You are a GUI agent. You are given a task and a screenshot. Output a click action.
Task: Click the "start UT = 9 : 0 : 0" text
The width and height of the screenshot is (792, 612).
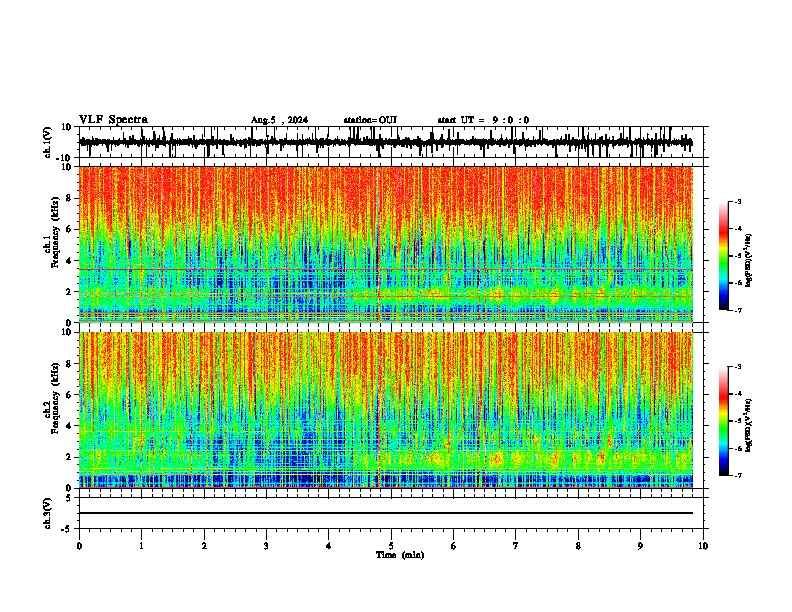coord(483,120)
